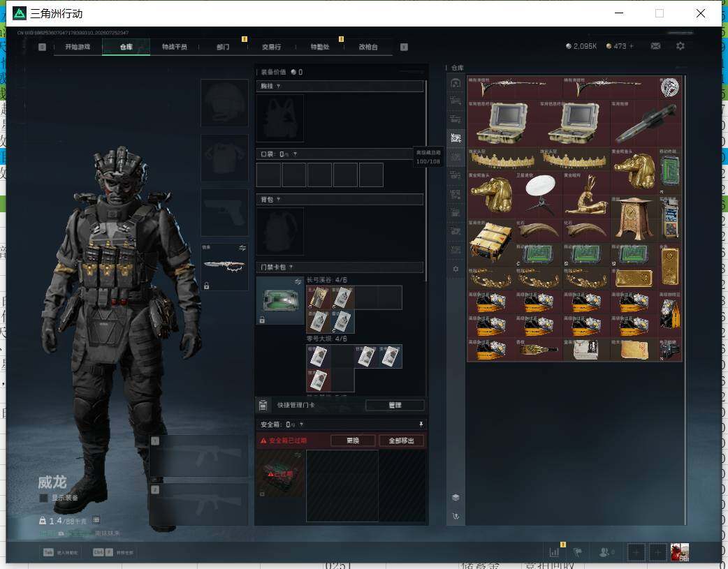Open the settings gear icon
This screenshot has height=569, width=728.
tap(680, 46)
